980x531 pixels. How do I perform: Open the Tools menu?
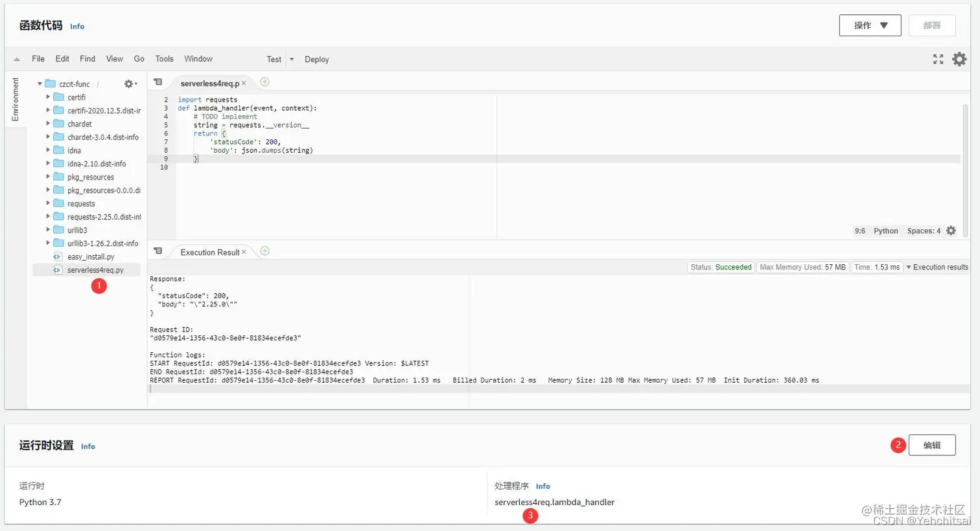coord(164,59)
